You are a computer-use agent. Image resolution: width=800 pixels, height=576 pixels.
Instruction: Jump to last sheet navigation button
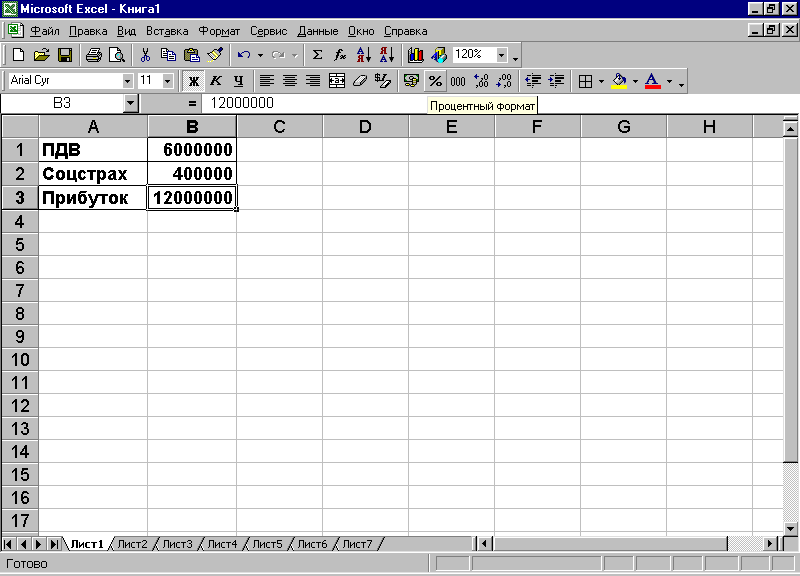tap(54, 544)
